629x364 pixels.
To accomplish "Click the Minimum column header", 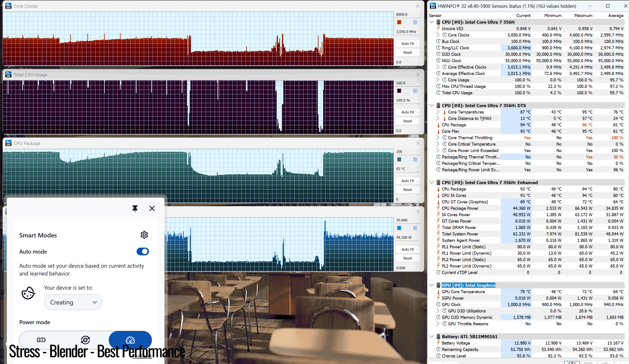I will [x=547, y=15].
